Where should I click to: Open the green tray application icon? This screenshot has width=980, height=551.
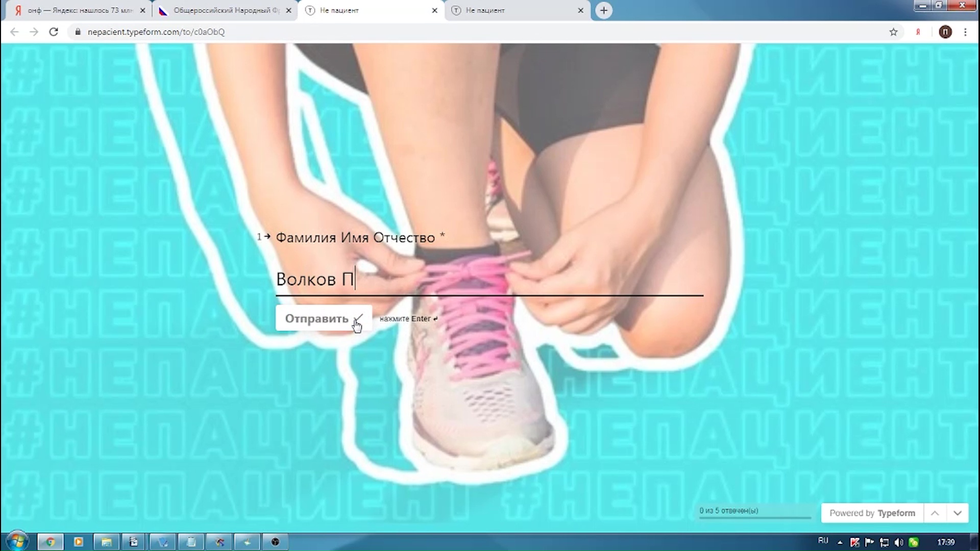click(x=914, y=542)
